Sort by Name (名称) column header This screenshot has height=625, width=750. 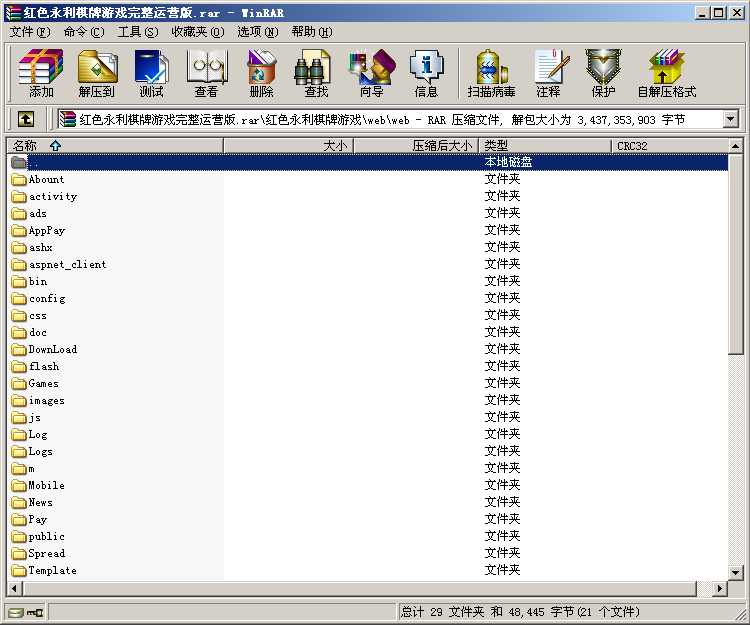coord(115,146)
